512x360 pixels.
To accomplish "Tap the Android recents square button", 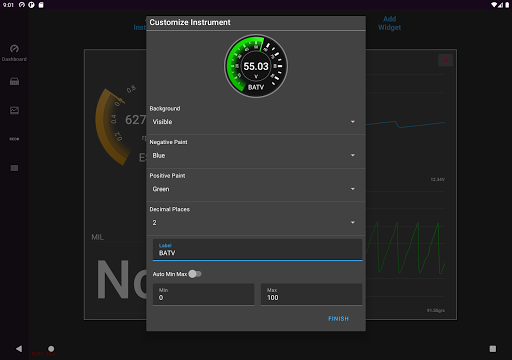I will coord(493,349).
